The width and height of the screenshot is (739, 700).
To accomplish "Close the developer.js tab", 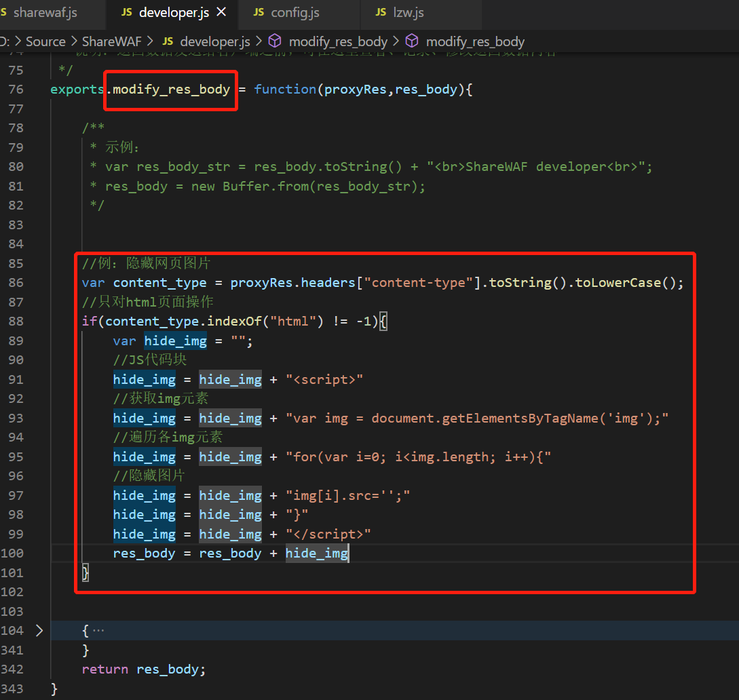I will pos(221,12).
